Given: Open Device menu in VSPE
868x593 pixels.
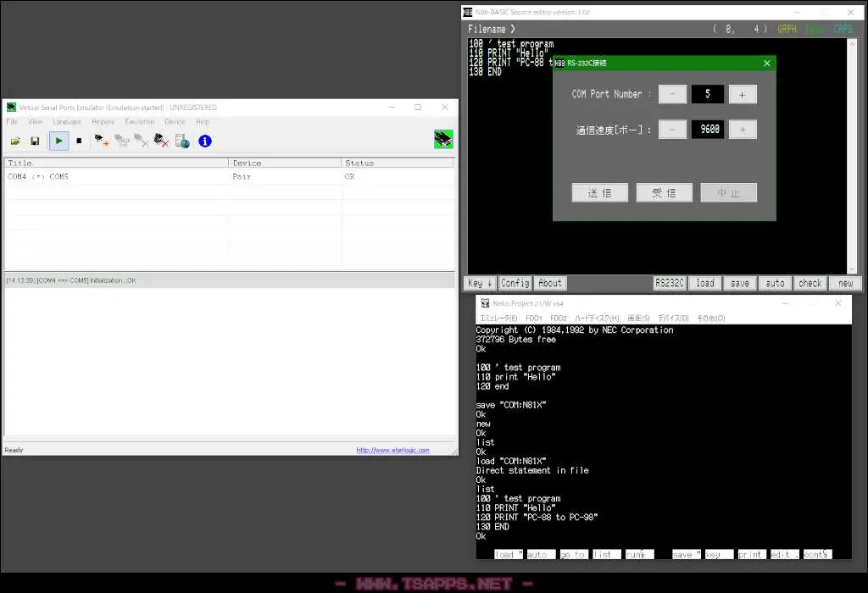Looking at the screenshot, I should click(x=175, y=122).
